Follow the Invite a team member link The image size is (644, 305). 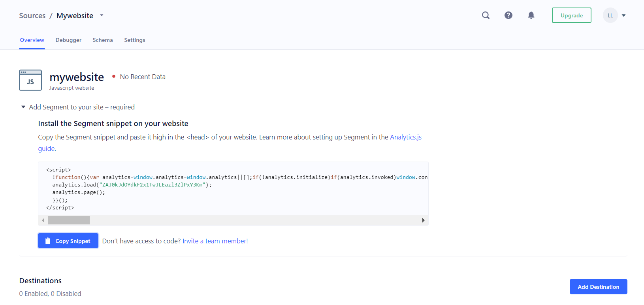[x=215, y=241]
